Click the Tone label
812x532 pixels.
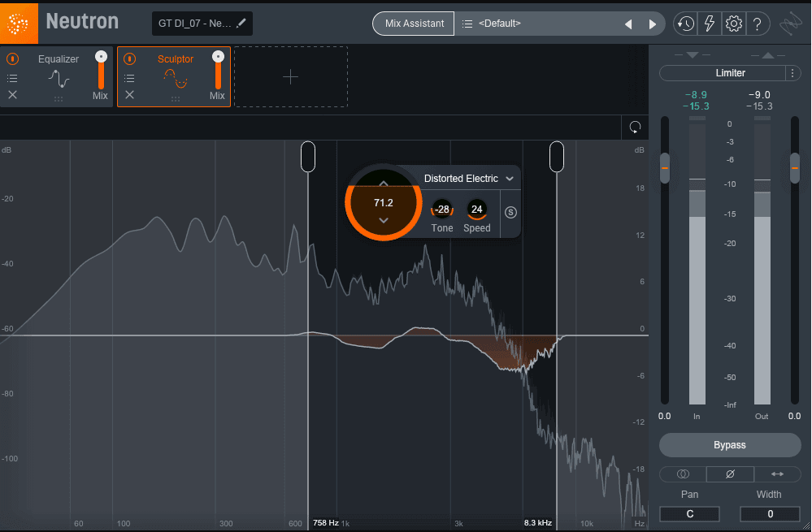point(441,228)
